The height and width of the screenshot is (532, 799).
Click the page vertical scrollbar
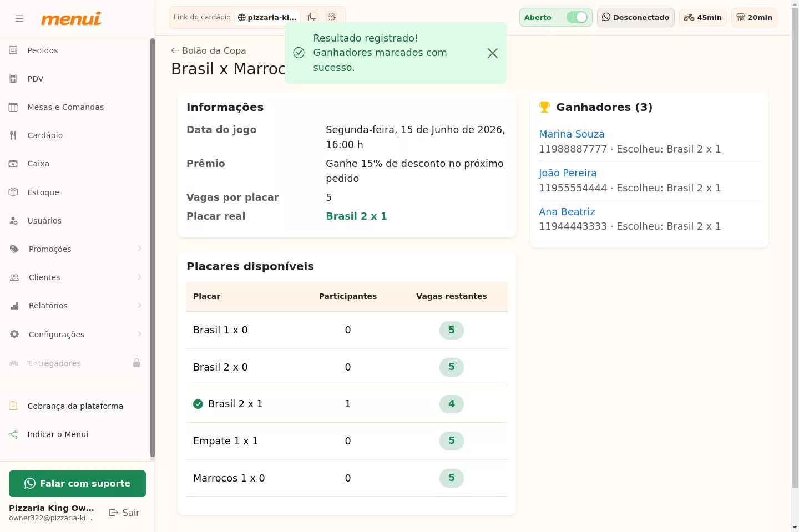click(x=795, y=250)
